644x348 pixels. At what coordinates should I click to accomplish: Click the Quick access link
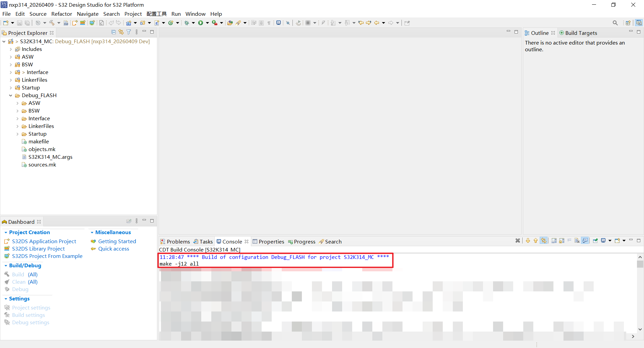coord(114,249)
